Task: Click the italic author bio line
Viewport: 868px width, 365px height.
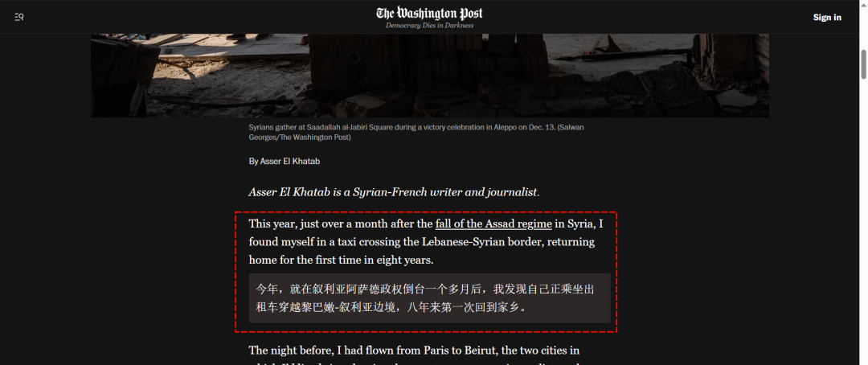Action: tap(394, 193)
